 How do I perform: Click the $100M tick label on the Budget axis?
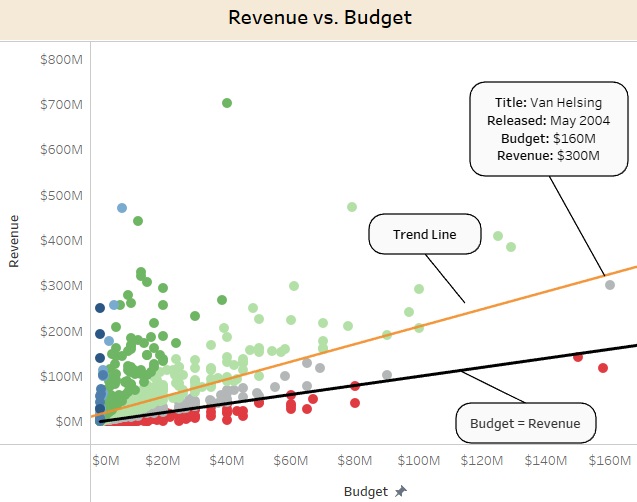[x=419, y=460]
